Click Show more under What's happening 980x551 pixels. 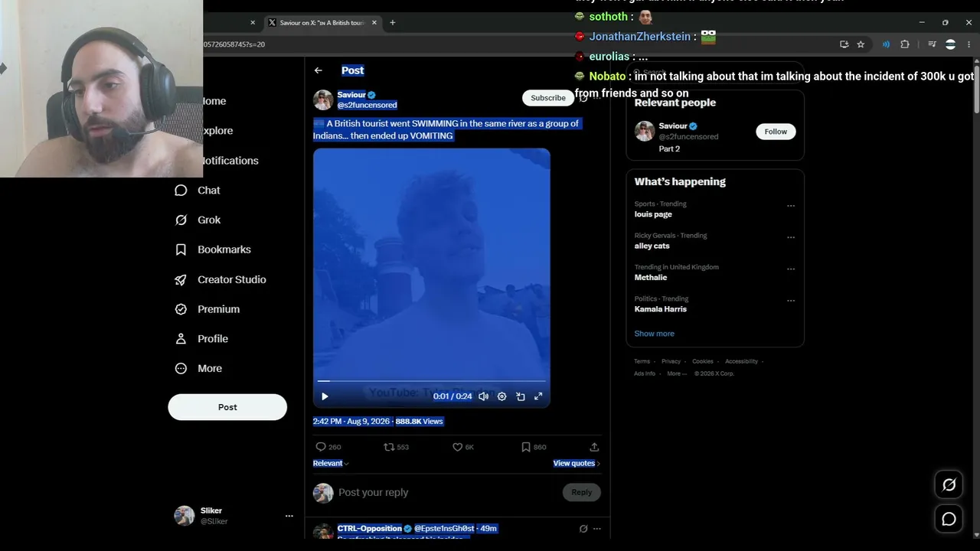pos(655,334)
